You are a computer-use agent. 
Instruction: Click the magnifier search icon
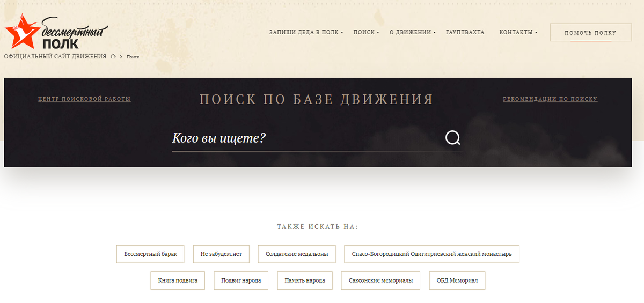coord(453,138)
